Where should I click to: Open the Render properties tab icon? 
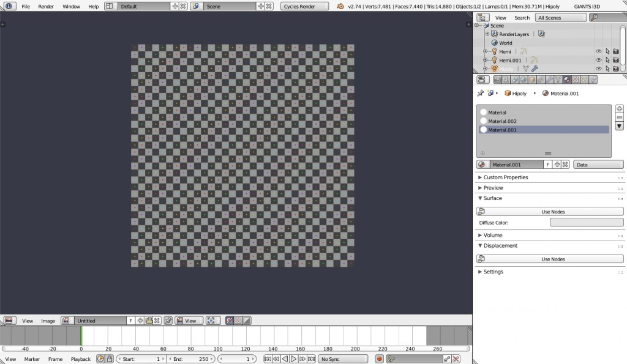(497, 80)
